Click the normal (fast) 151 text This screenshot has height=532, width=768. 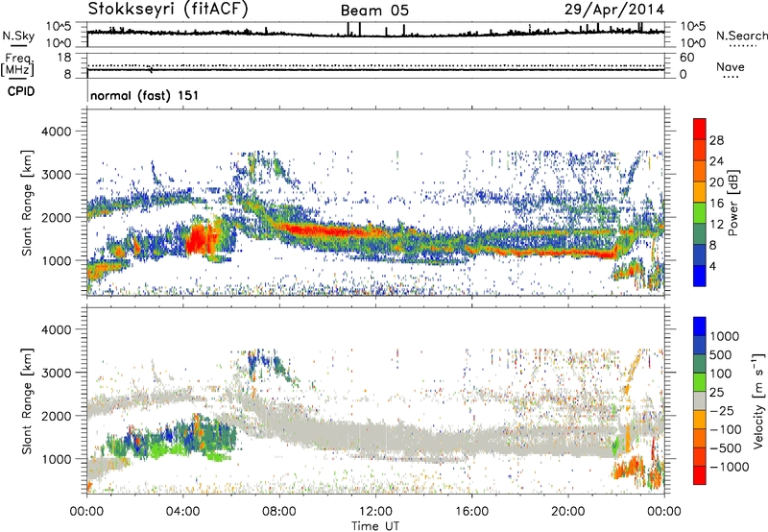tap(145, 95)
